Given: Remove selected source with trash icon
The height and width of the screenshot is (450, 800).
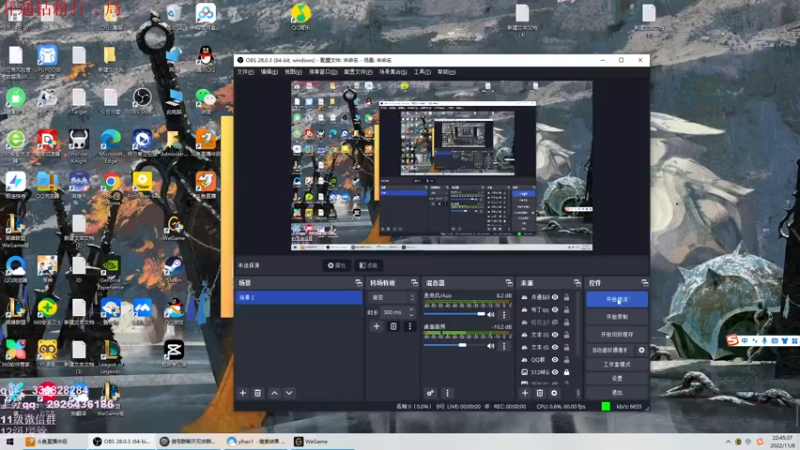Looking at the screenshot, I should pos(540,393).
